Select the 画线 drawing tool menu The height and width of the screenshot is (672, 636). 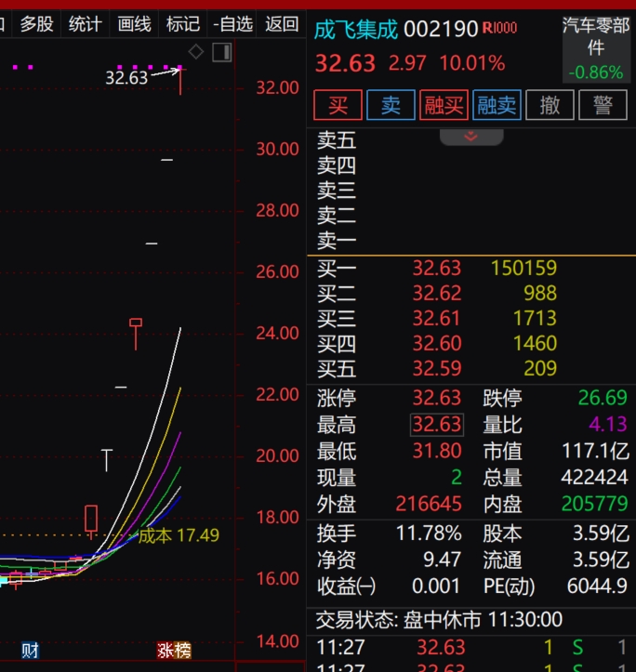134,24
